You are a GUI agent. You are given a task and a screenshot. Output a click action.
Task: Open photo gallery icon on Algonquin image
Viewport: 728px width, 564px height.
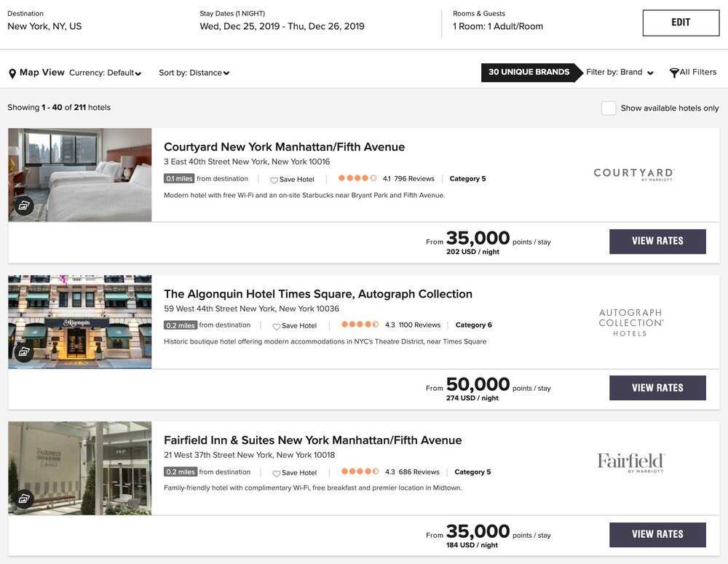tap(24, 352)
